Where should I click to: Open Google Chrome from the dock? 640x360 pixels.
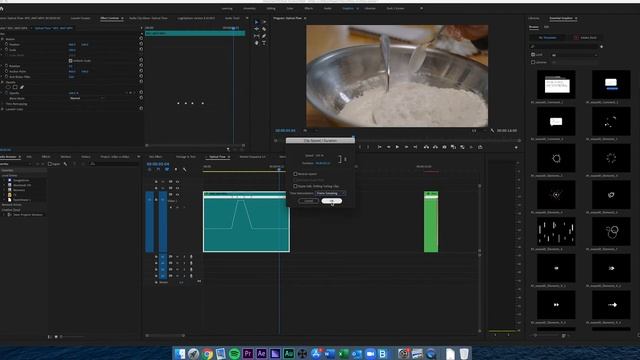(207, 353)
